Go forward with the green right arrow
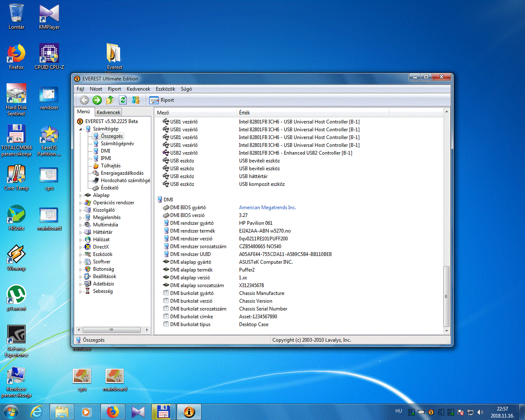The height and width of the screenshot is (420, 525). [x=97, y=100]
